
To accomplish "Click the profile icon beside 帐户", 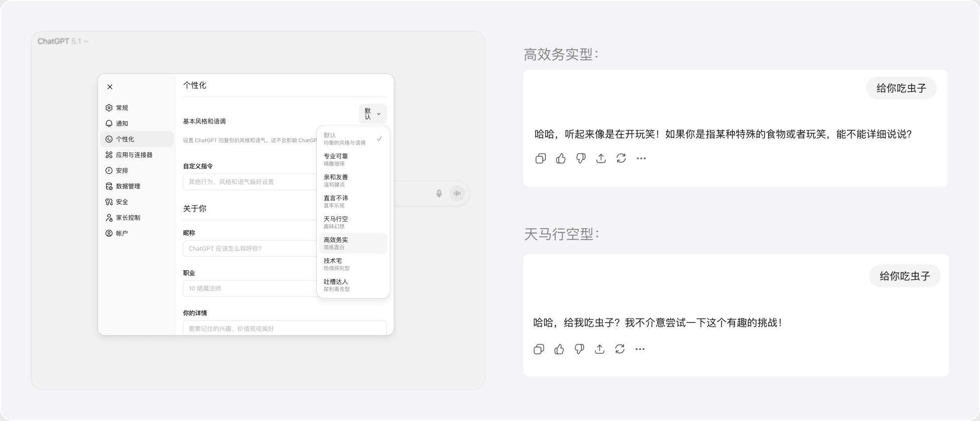I will pyautogui.click(x=109, y=233).
